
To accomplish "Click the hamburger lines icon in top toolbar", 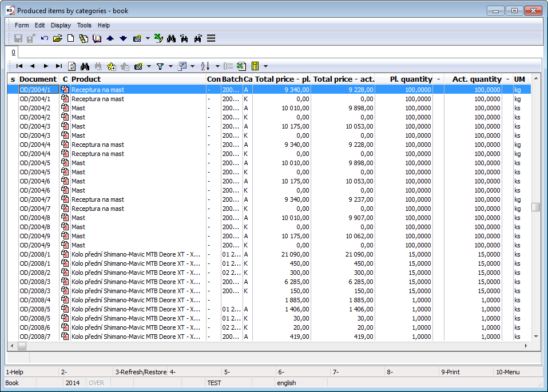I will 211,38.
